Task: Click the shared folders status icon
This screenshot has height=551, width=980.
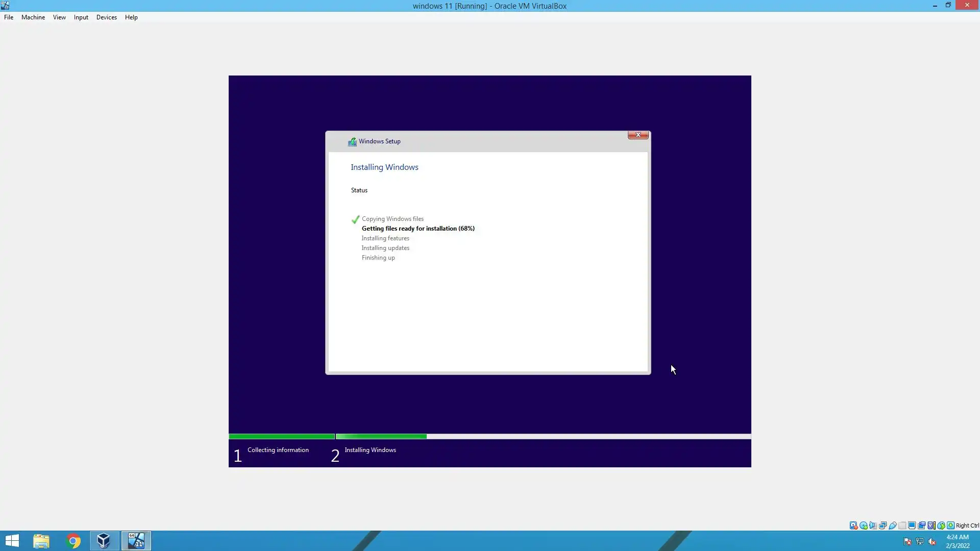Action: (x=902, y=525)
